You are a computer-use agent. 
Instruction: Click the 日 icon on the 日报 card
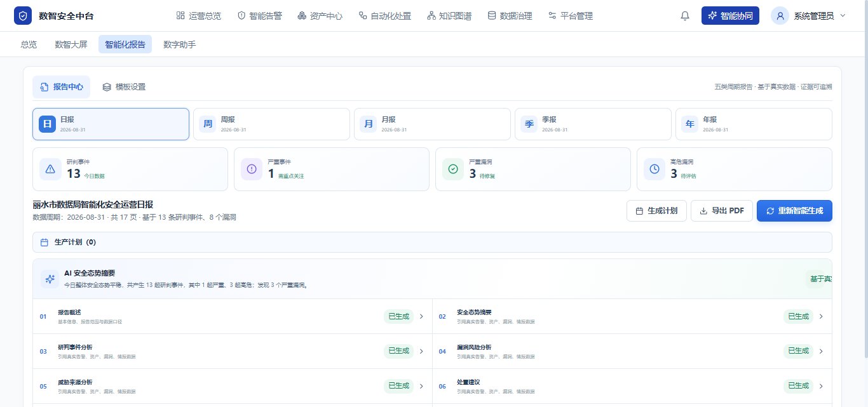tap(48, 124)
